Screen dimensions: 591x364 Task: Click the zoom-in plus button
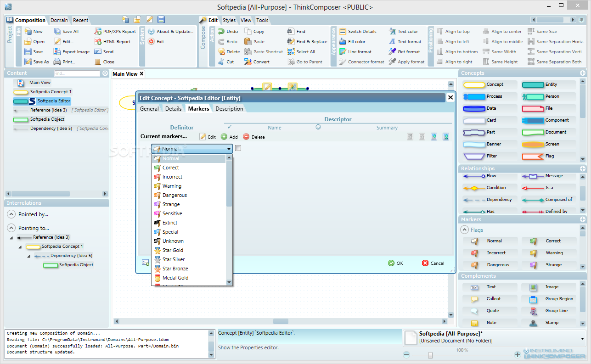pos(518,355)
